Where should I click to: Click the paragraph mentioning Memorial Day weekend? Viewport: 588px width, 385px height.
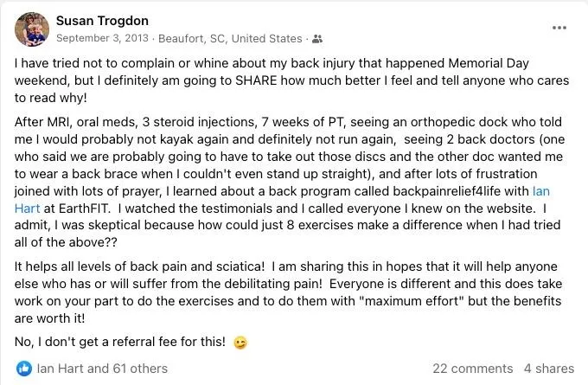(x=291, y=80)
